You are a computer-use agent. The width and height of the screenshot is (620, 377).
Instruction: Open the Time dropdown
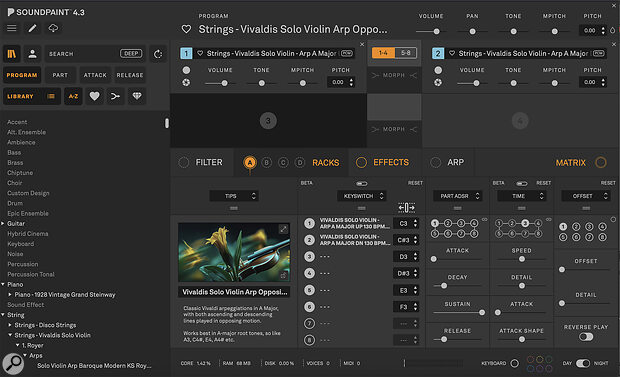522,196
